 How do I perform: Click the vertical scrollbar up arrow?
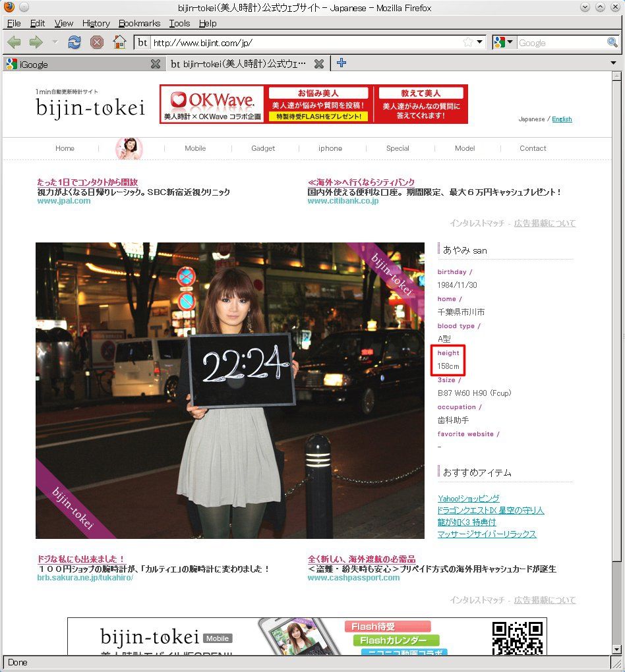click(617, 76)
